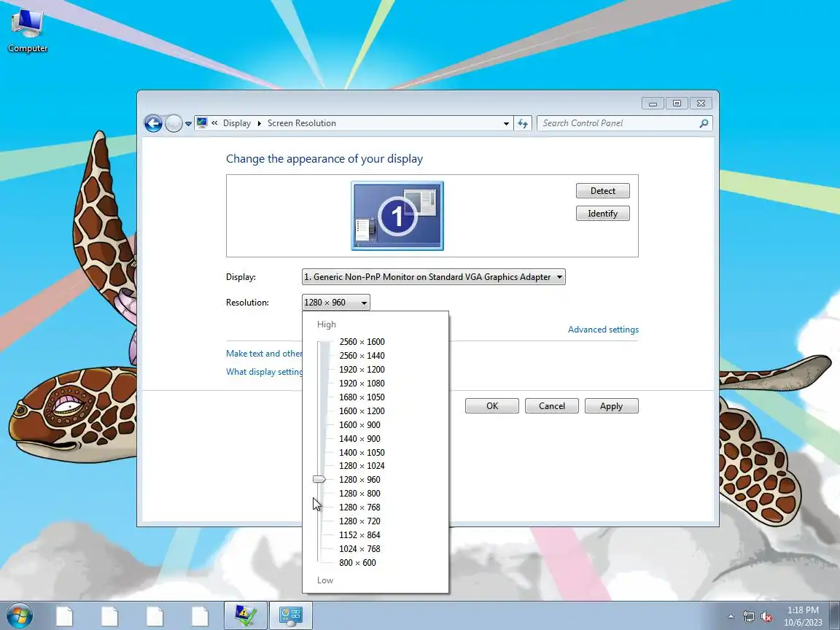Open the second blank-page taskbar icon
This screenshot has height=630, width=840.
(110, 616)
